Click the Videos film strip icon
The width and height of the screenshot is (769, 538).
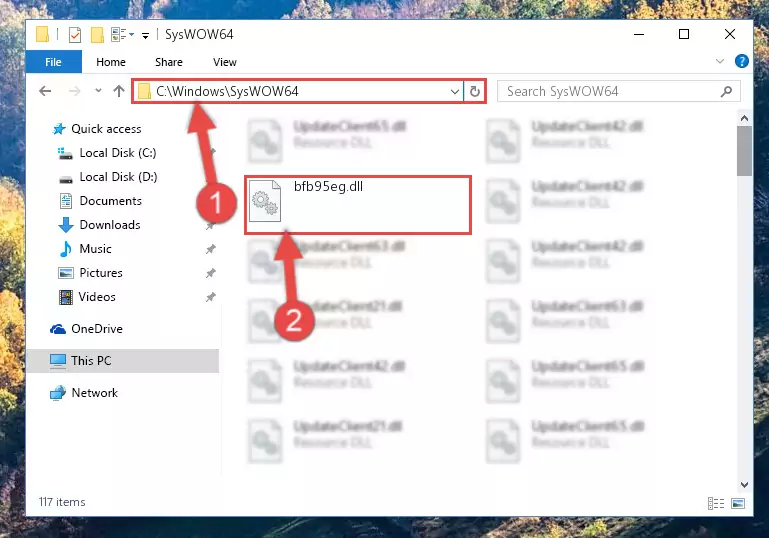coord(65,297)
